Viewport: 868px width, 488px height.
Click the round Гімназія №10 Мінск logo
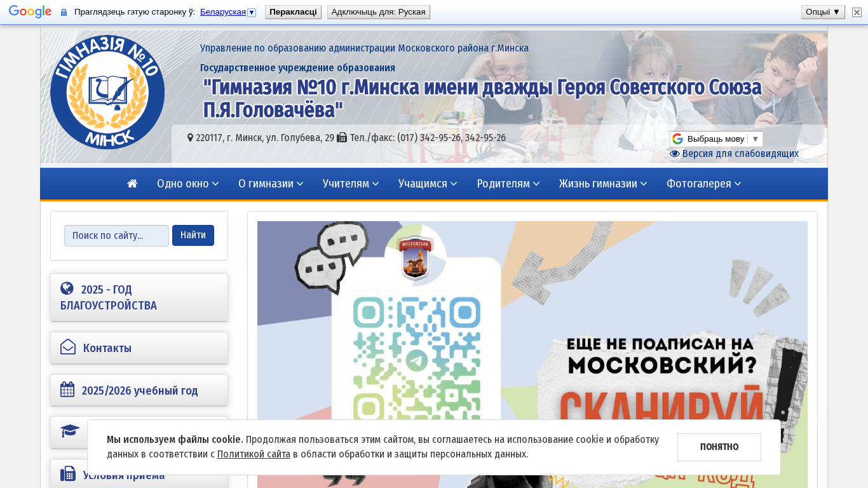tap(107, 92)
